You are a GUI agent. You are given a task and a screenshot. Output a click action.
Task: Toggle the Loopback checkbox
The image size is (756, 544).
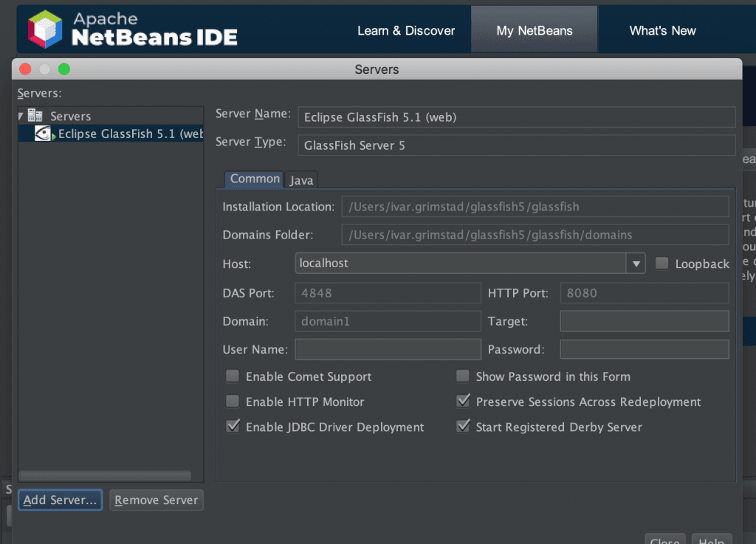pyautogui.click(x=662, y=263)
